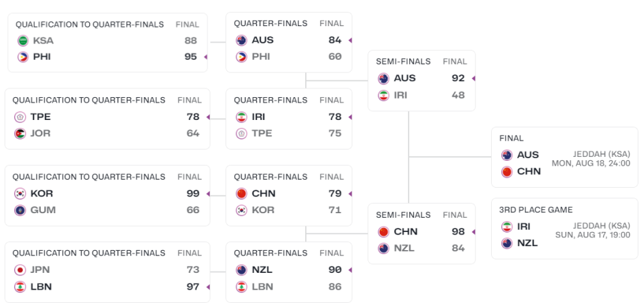Image resolution: width=644 pixels, height=303 pixels.
Task: Click New Zealand flag in NZL–LBN quarter-final
Action: tap(241, 270)
